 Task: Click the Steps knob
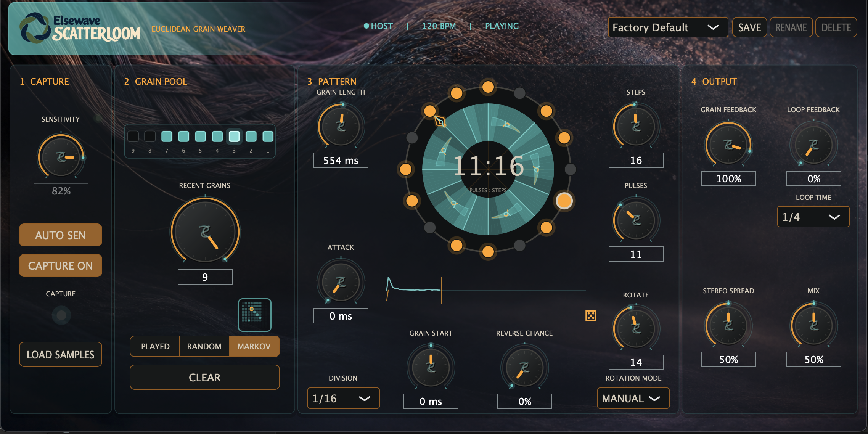point(636,126)
